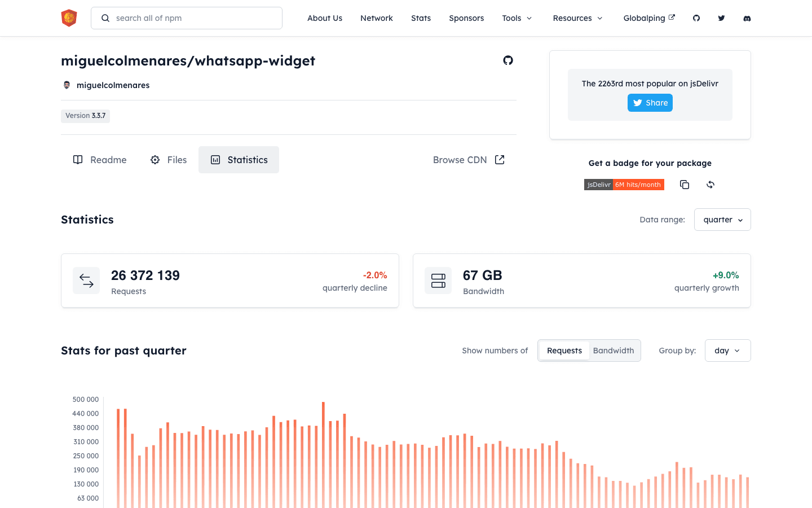Viewport: 812px width, 508px height.
Task: Open the Data range quarter dropdown
Action: pyautogui.click(x=722, y=220)
